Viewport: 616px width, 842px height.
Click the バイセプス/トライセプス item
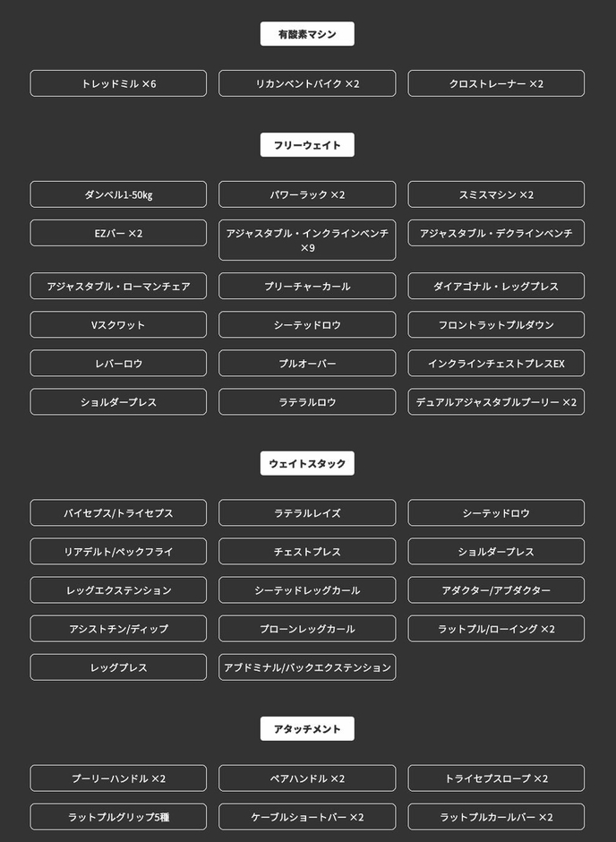(x=118, y=513)
